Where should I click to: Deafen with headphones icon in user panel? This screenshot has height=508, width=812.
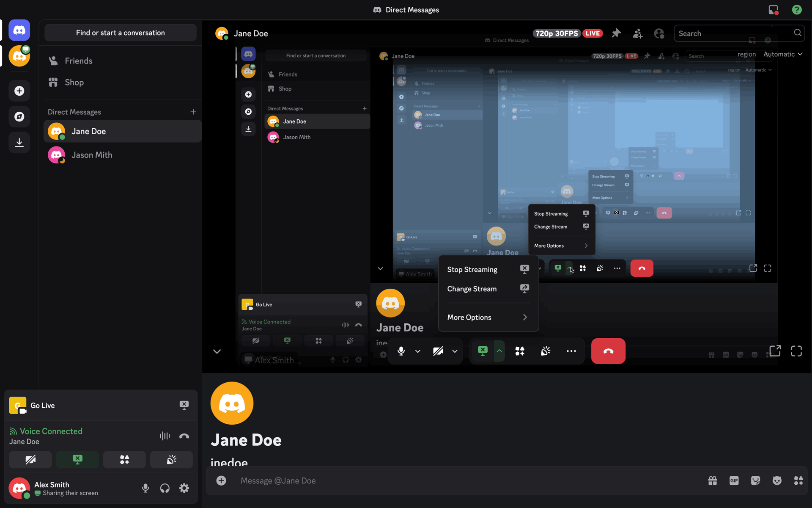[165, 488]
